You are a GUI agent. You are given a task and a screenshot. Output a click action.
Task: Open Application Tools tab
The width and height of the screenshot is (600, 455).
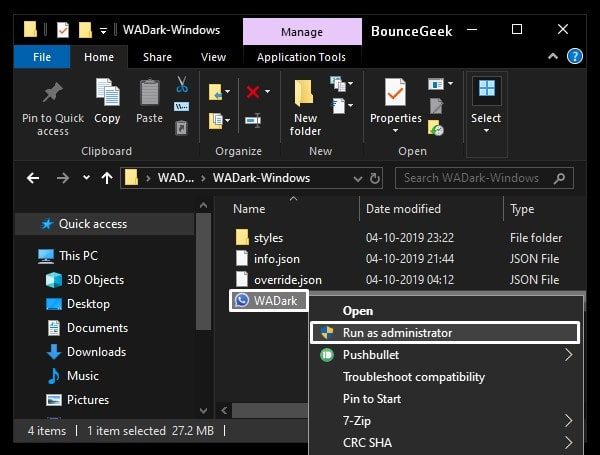[302, 57]
